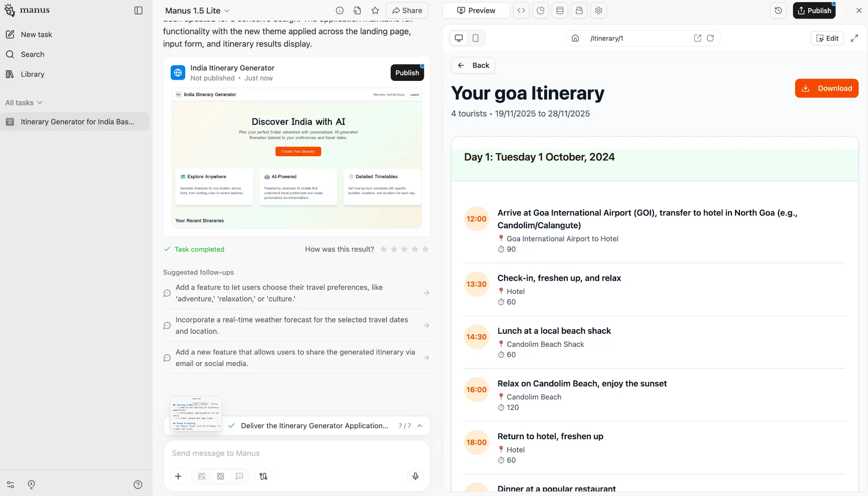Viewport: 868px width, 496px height.
Task: Click the Back button in preview
Action: coord(473,65)
